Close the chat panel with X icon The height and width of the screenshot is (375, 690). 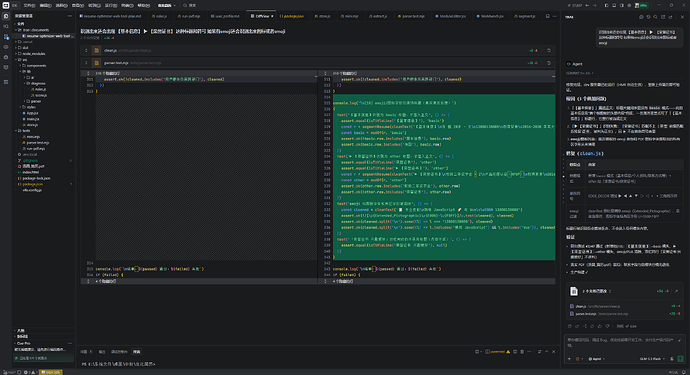(683, 17)
